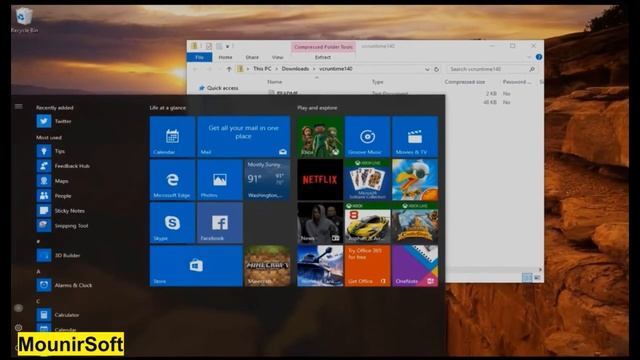
Task: Click the Up arrow in Explorer navigation
Action: click(x=229, y=69)
